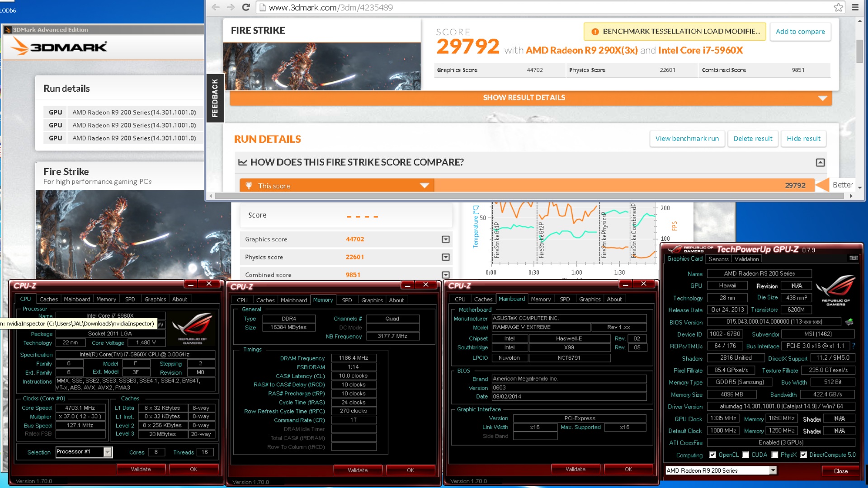
Task: Click the BENCHMARK TESSELLATION LOAD MODIFIED banner
Action: tap(675, 32)
